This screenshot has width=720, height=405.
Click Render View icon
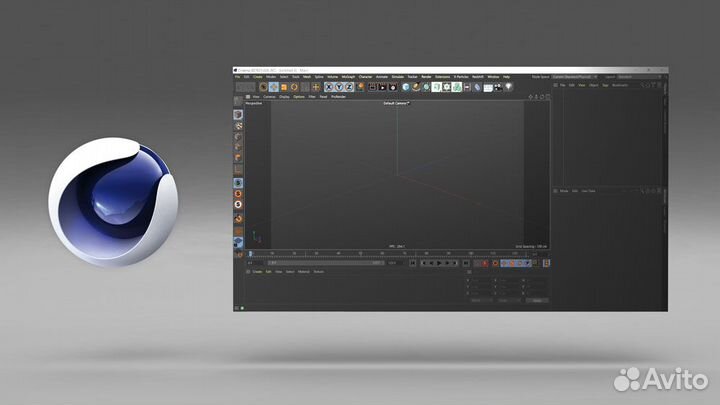[x=372, y=87]
